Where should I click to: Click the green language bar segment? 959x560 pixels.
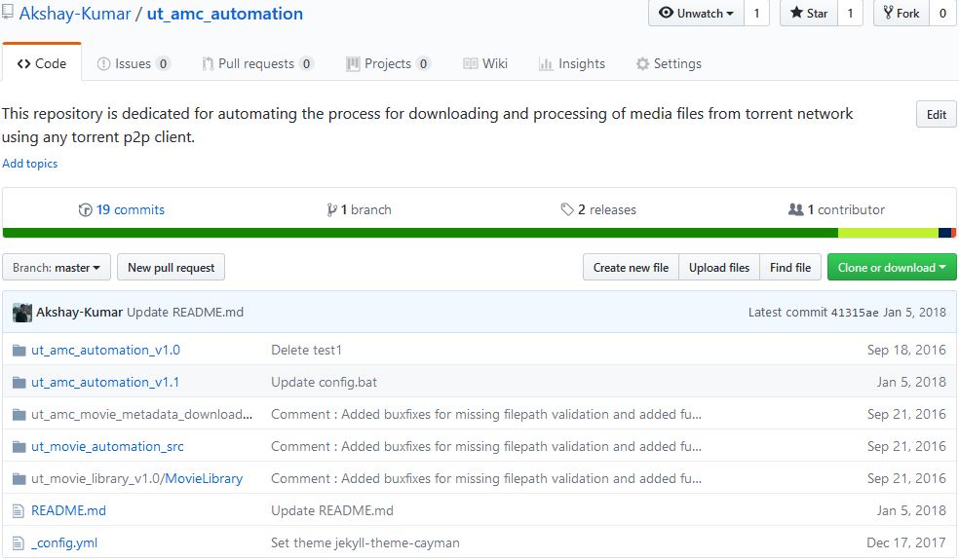pyautogui.click(x=420, y=233)
